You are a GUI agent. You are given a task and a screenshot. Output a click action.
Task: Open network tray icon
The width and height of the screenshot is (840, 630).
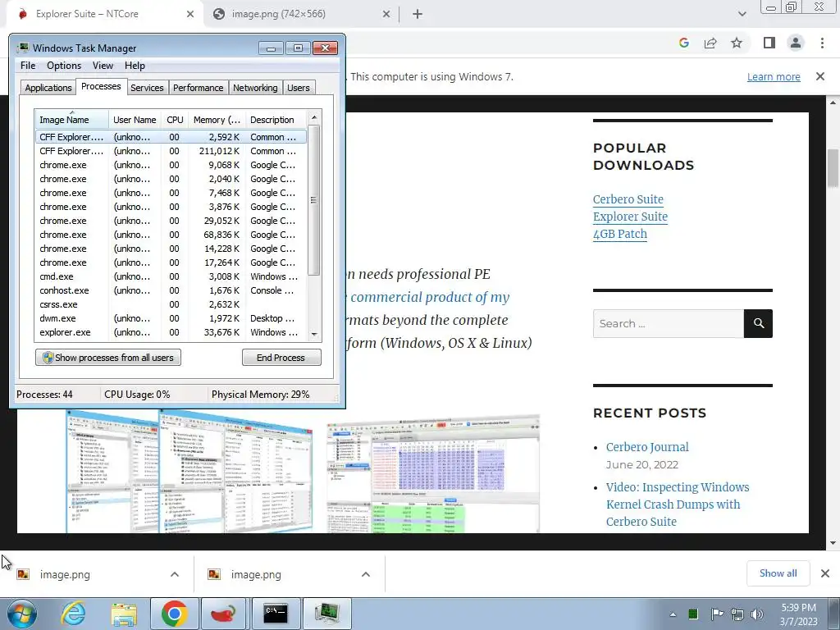tap(737, 614)
